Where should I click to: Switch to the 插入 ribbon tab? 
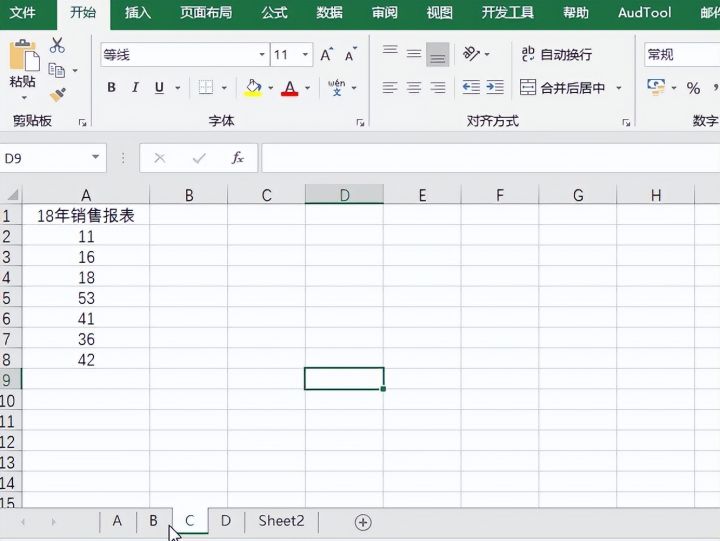(x=138, y=12)
